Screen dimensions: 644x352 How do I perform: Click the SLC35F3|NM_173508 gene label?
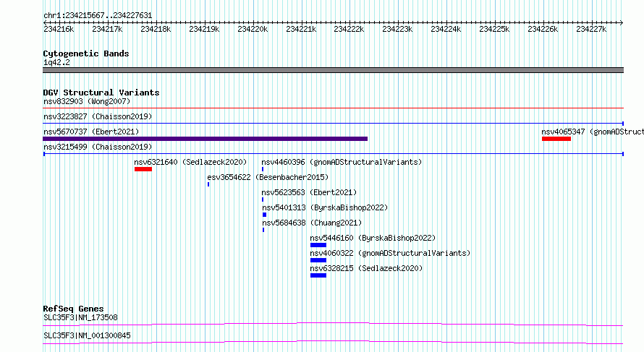(80, 317)
